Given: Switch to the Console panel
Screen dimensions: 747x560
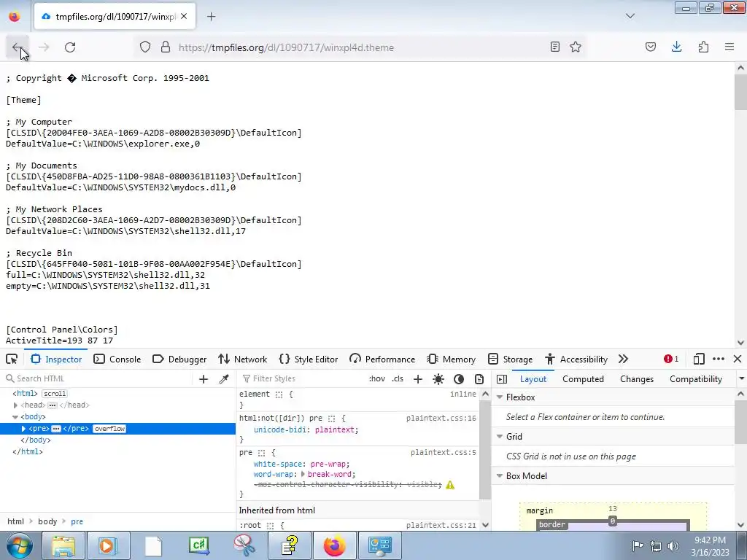Looking at the screenshot, I should (117, 359).
